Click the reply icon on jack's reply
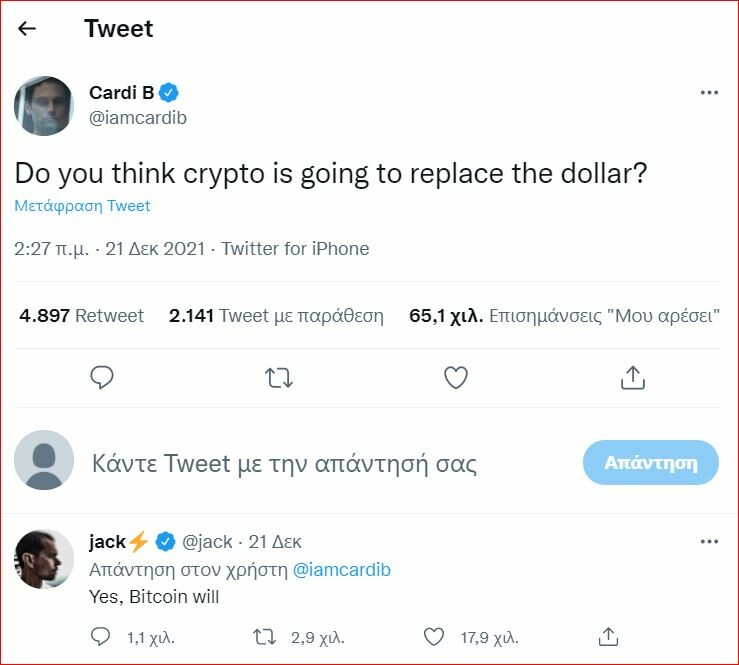This screenshot has height=665, width=739. [100, 636]
